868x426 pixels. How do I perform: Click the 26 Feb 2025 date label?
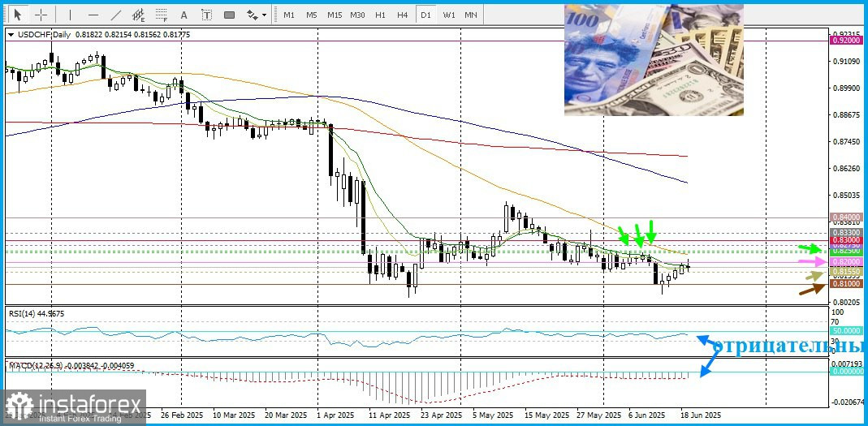(x=181, y=415)
